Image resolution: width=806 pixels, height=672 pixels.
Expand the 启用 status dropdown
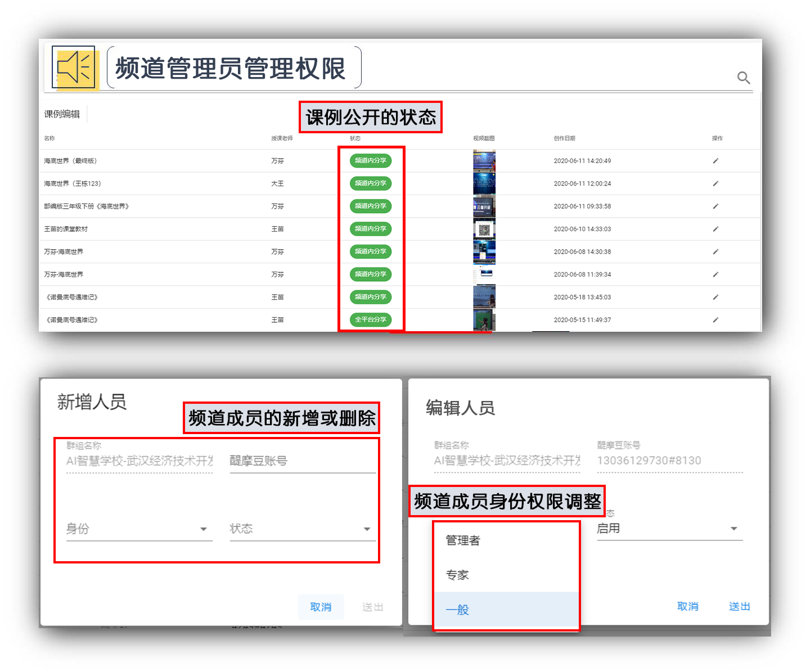[669, 529]
